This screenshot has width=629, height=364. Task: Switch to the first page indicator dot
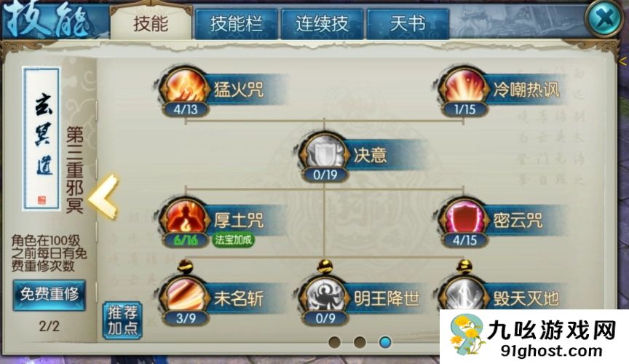tap(334, 342)
